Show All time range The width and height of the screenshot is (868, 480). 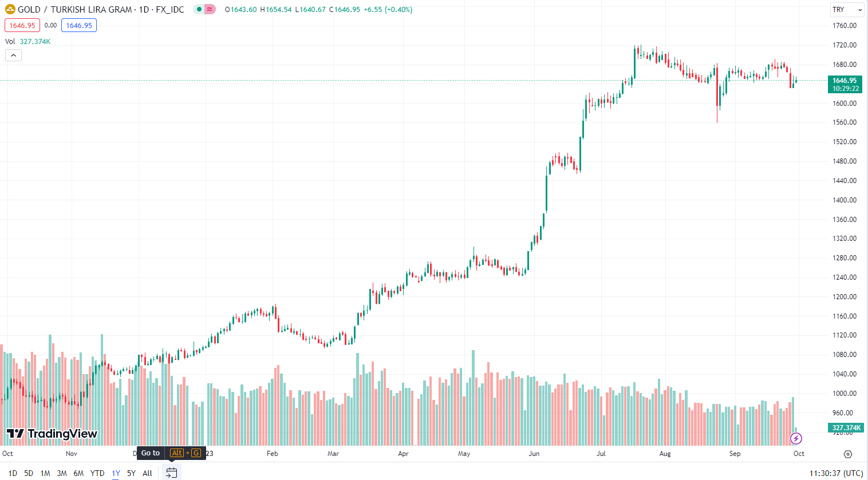[147, 473]
